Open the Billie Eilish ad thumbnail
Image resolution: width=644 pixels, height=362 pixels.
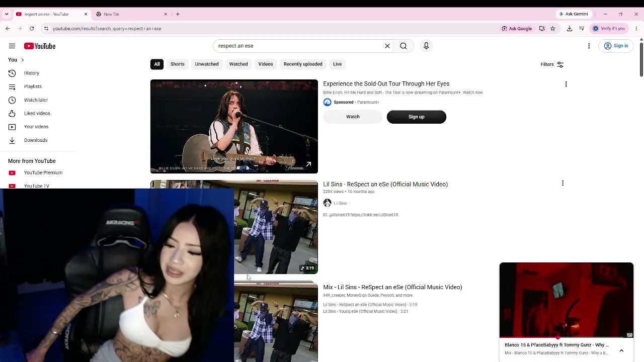[x=234, y=126]
